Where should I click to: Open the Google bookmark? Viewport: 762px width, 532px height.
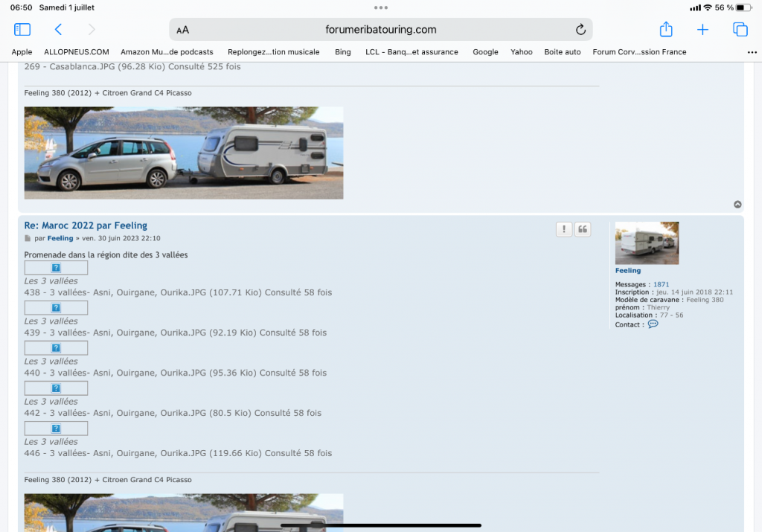pos(485,52)
